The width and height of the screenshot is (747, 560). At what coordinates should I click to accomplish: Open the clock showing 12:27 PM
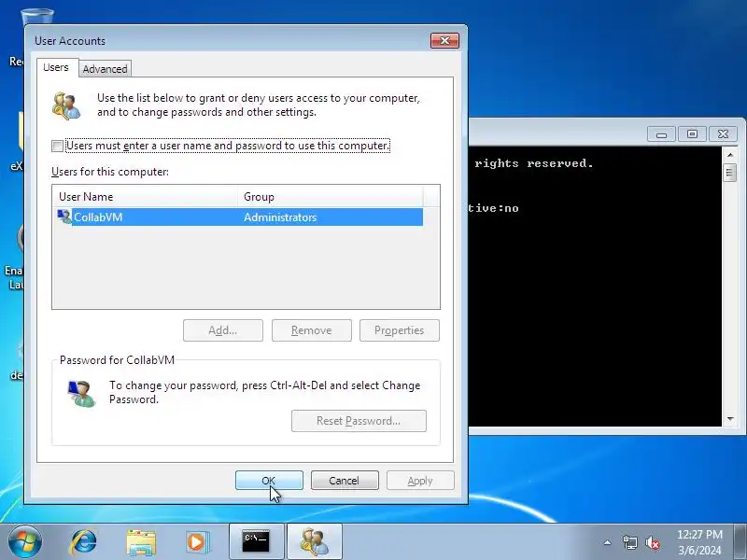(x=699, y=542)
